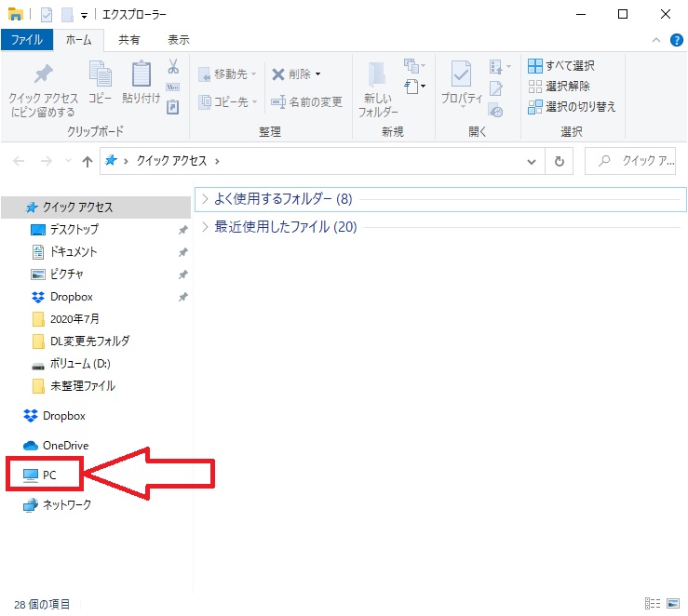Viewport: 688px width, 616px height.
Task: Click New folder icon in title bar quick toolbar
Action: click(x=67, y=15)
